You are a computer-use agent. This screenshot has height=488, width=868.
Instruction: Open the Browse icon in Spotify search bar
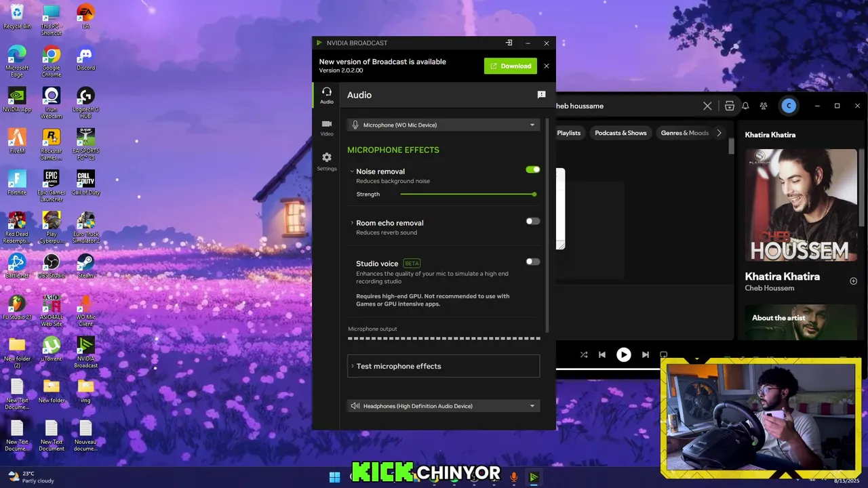[729, 106]
